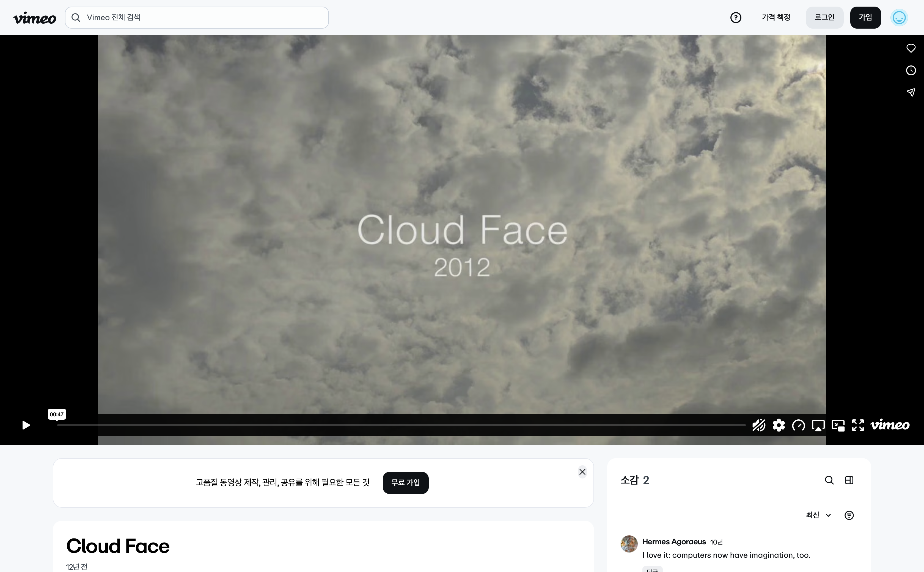The image size is (924, 572).
Task: Open player settings gear
Action: [778, 425]
